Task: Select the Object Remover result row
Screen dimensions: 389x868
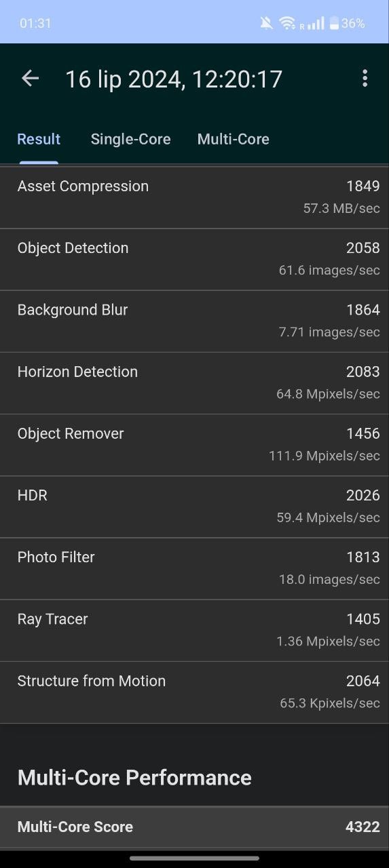Action: [x=194, y=445]
